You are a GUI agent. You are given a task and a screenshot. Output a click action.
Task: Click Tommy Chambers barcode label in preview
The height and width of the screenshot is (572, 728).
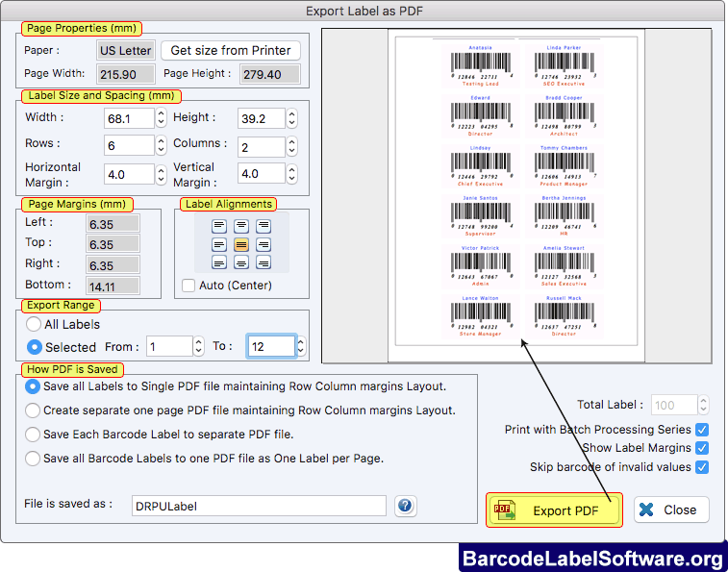(565, 165)
